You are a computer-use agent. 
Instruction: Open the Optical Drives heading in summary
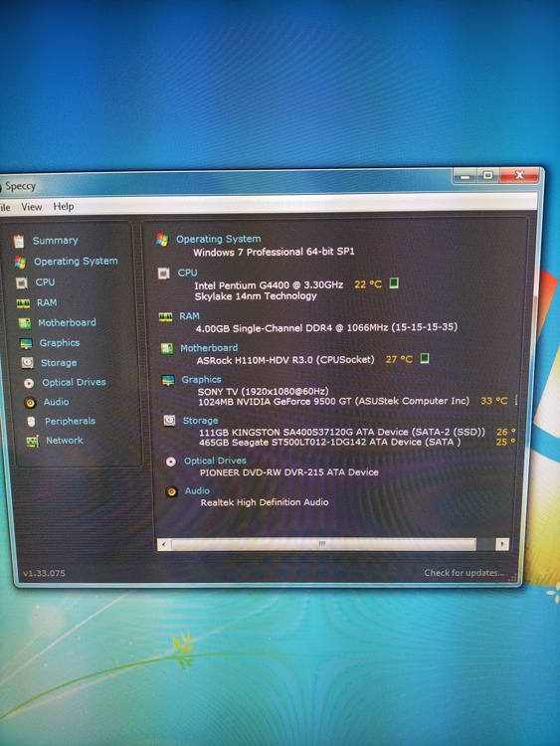pos(215,461)
